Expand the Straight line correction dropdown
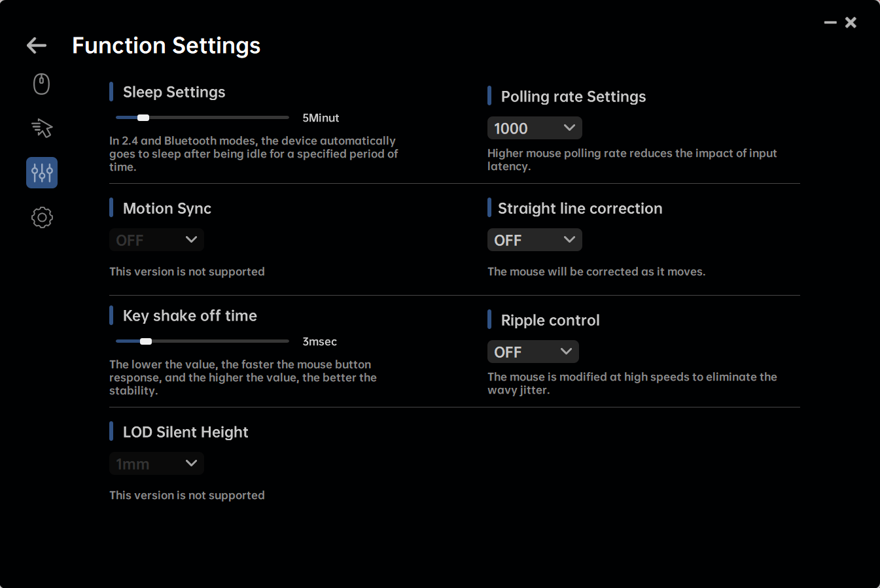The width and height of the screenshot is (880, 588). point(535,240)
